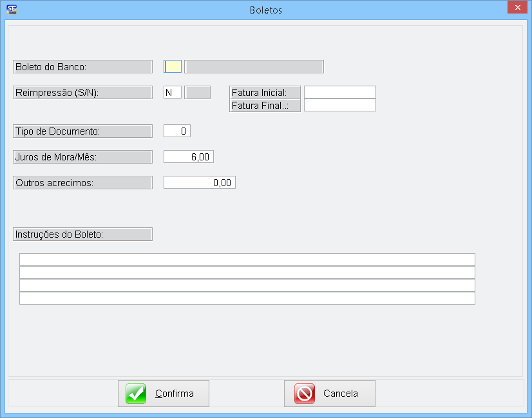Click the gray bank name display field
The height and width of the screenshot is (418, 532).
pyautogui.click(x=254, y=66)
